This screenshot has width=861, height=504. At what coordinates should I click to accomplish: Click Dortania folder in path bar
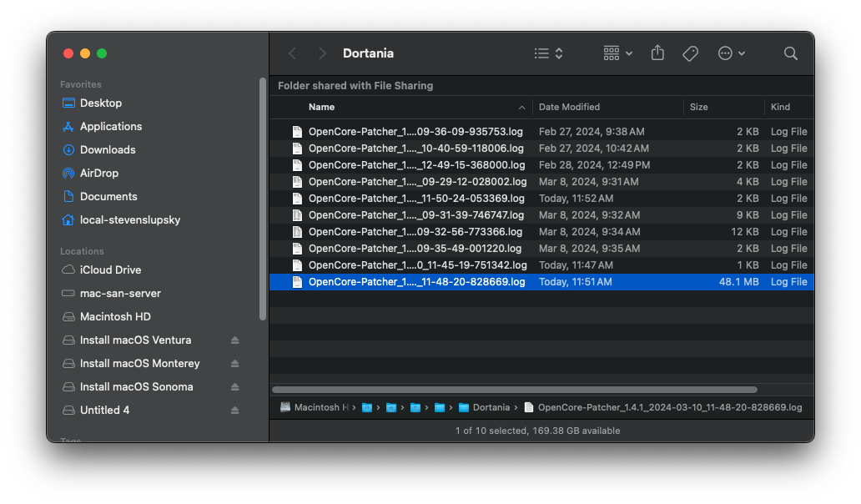[x=484, y=407]
